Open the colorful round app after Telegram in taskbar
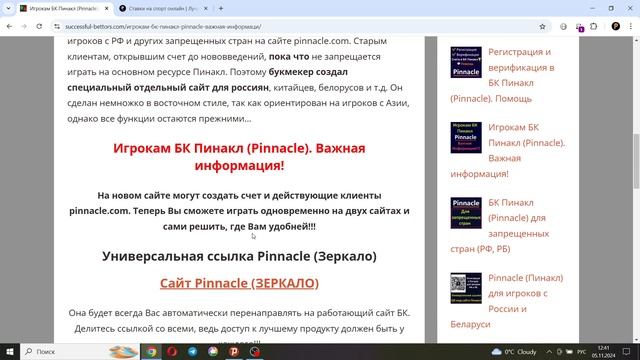The height and width of the screenshot is (360, 640). 213,351
